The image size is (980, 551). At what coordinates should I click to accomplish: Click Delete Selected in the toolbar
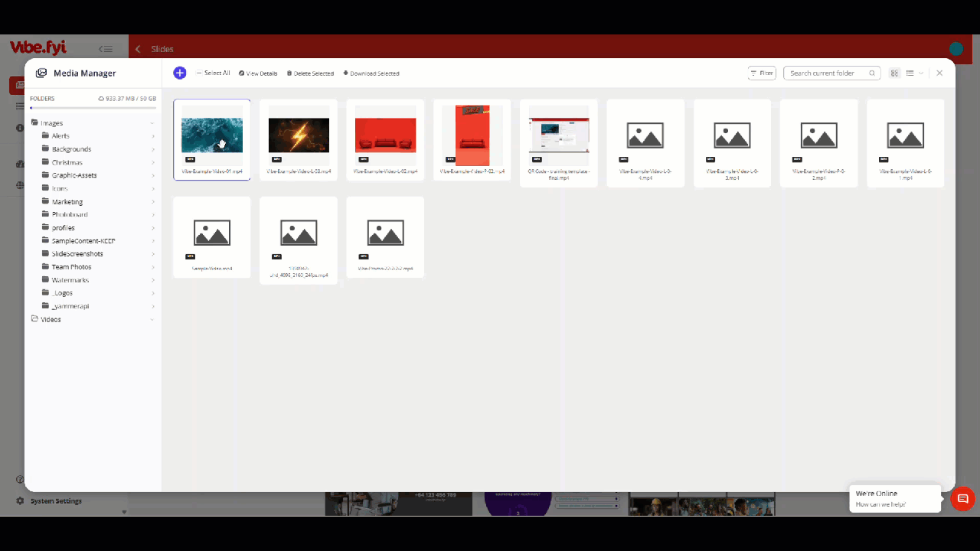pyautogui.click(x=310, y=73)
